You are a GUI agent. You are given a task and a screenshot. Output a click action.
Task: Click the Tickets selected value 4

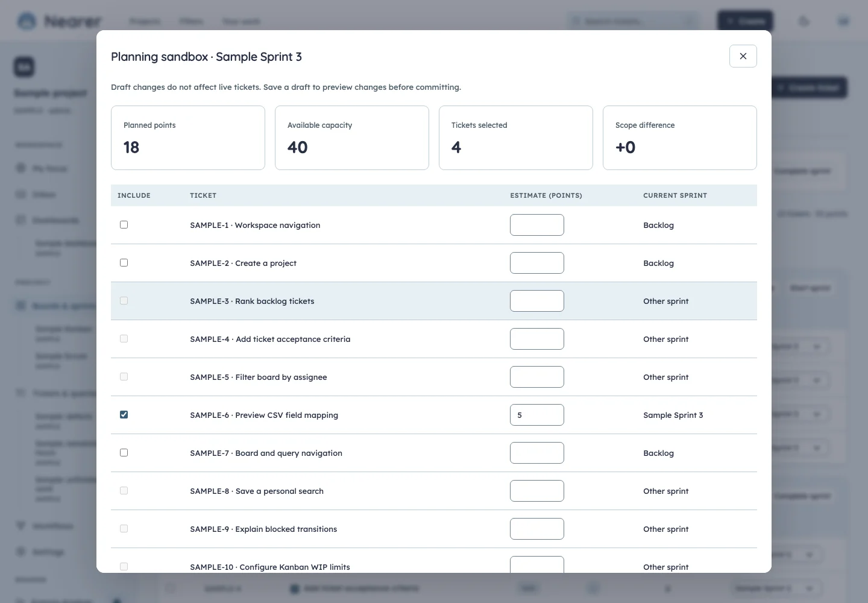pyautogui.click(x=456, y=147)
